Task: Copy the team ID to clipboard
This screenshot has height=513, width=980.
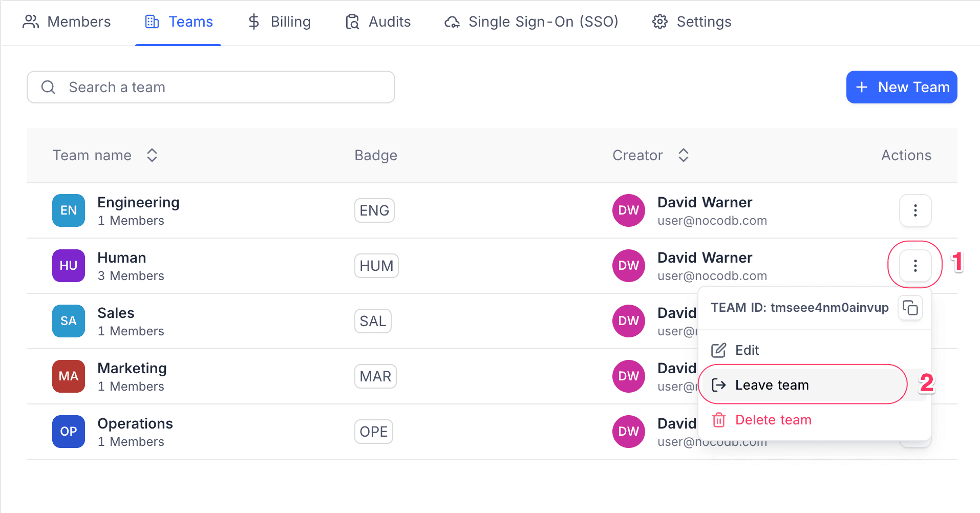Action: coord(910,308)
